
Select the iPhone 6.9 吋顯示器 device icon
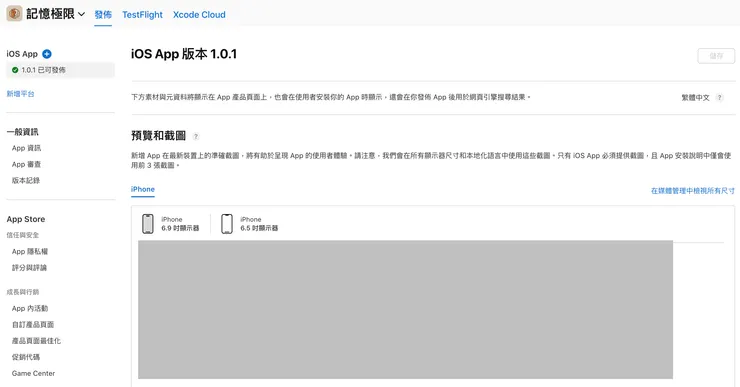coord(148,224)
